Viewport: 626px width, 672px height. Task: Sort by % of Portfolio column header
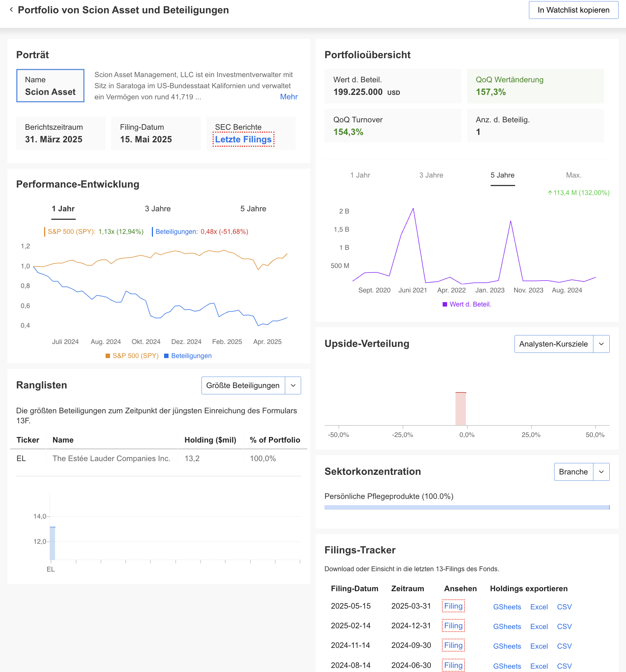click(275, 440)
